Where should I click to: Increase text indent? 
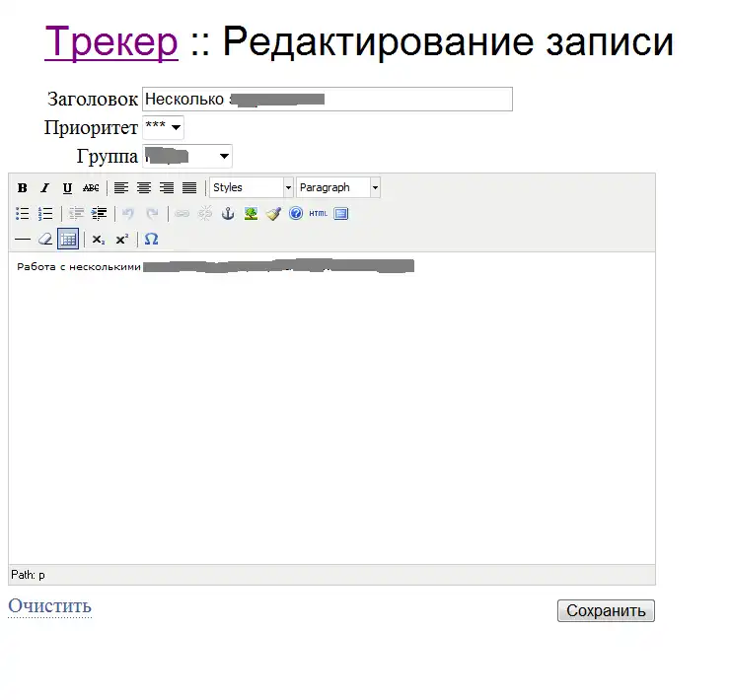coord(99,214)
